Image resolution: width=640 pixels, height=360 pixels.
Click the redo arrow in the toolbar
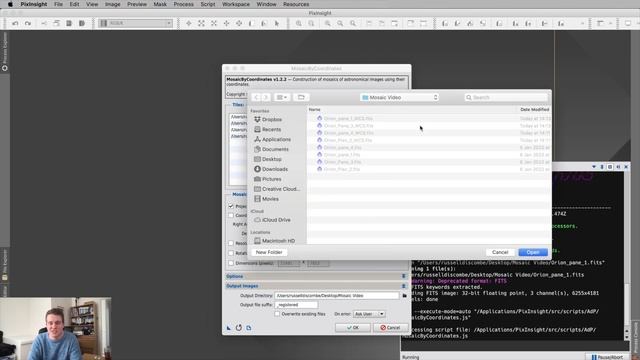(28, 23)
